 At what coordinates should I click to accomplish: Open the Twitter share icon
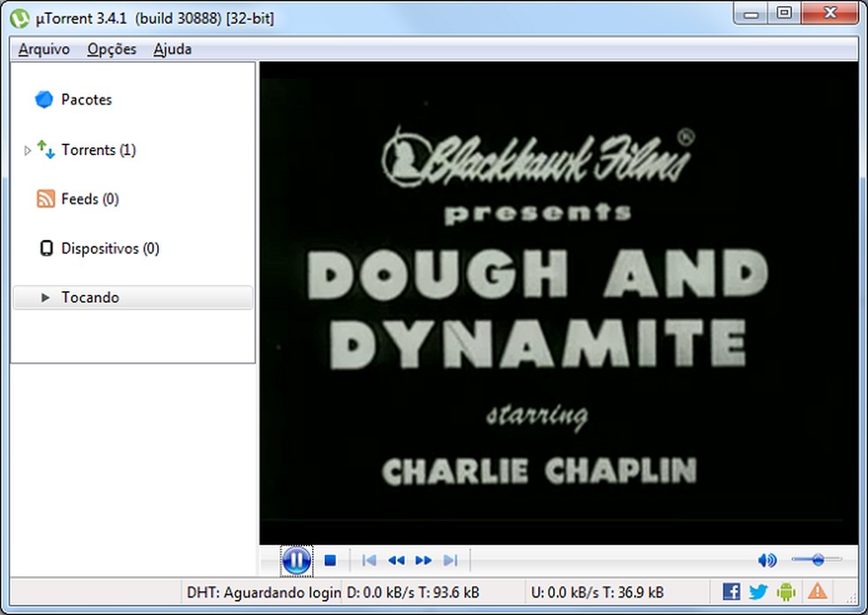pos(758,592)
